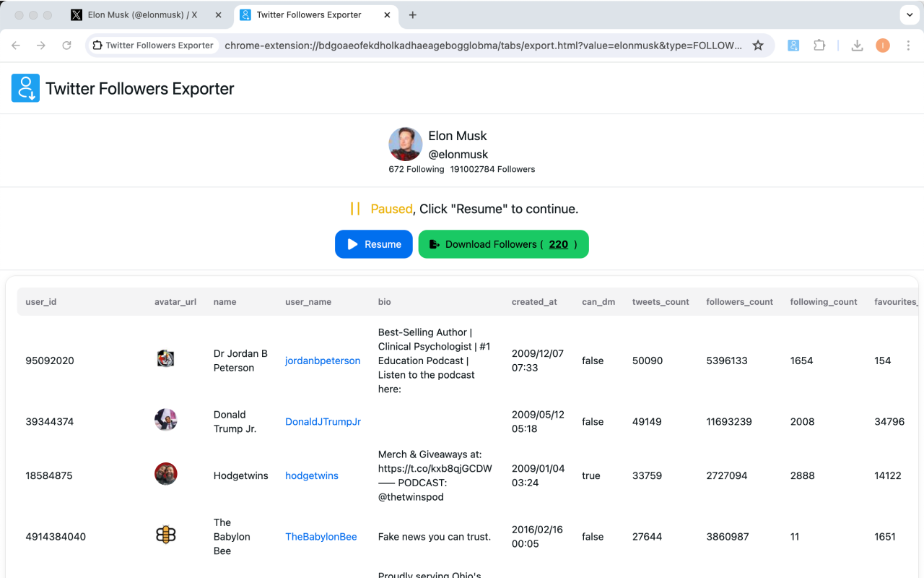The image size is (924, 578).
Task: Select the URL in the address bar
Action: 484,45
